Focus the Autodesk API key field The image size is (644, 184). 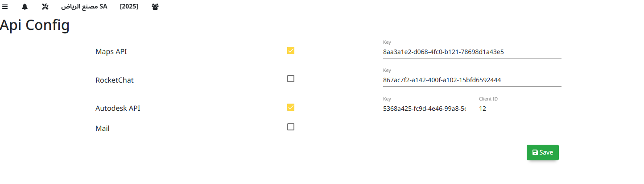(x=424, y=109)
